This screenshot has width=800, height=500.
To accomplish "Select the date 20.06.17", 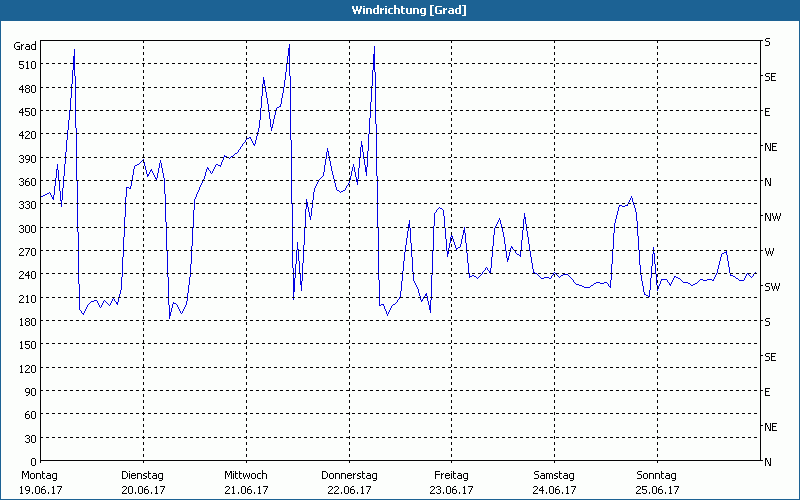I will coord(143,490).
